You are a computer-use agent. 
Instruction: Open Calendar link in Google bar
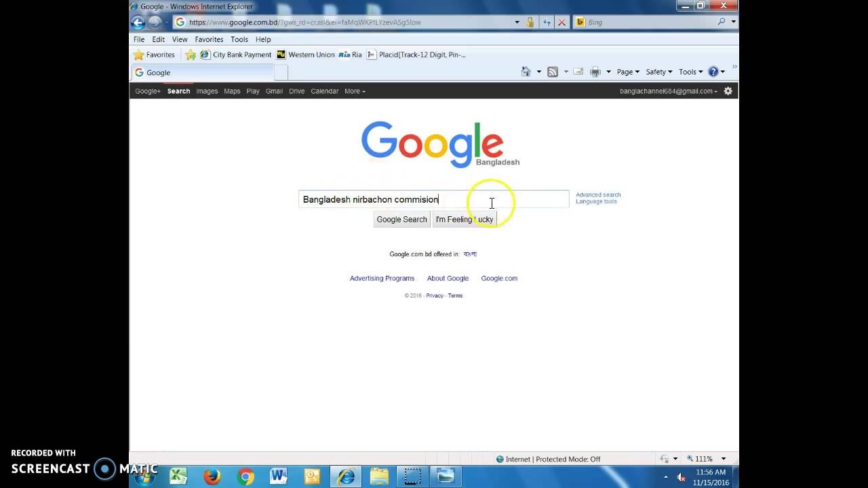(x=324, y=91)
